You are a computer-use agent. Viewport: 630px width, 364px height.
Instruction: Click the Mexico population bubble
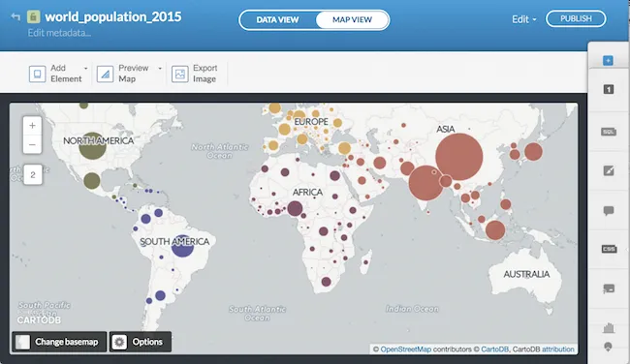point(92,181)
